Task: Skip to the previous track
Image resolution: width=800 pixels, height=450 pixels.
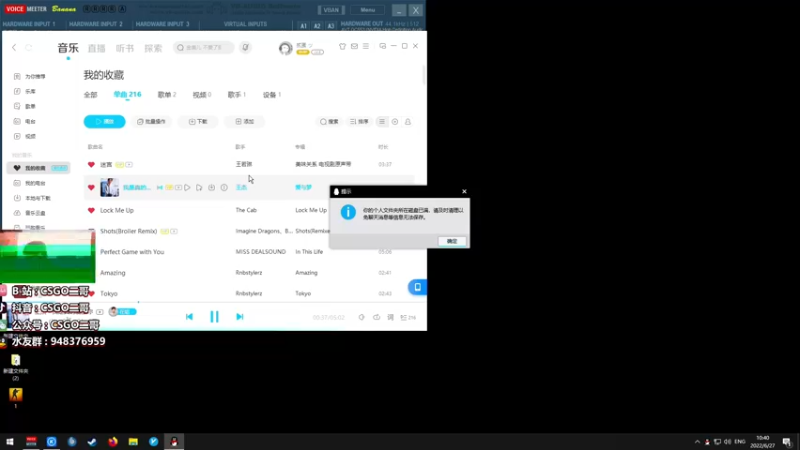Action: pos(189,317)
